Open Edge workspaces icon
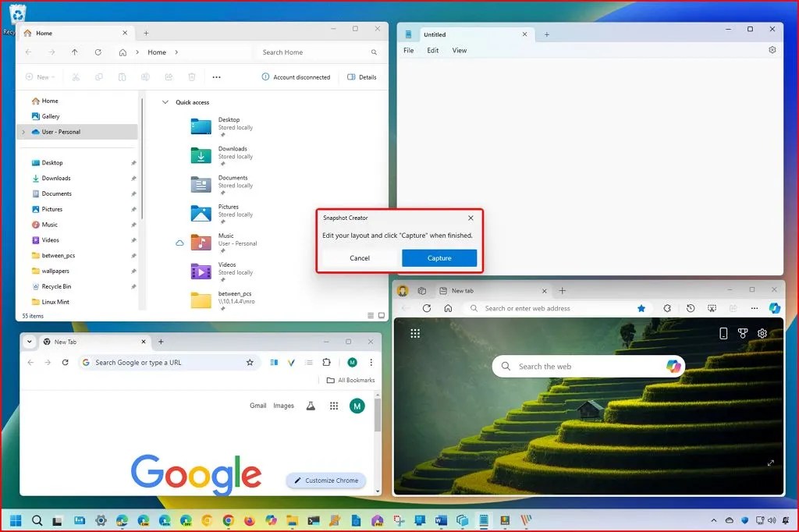This screenshot has height=532, width=799. tap(422, 291)
